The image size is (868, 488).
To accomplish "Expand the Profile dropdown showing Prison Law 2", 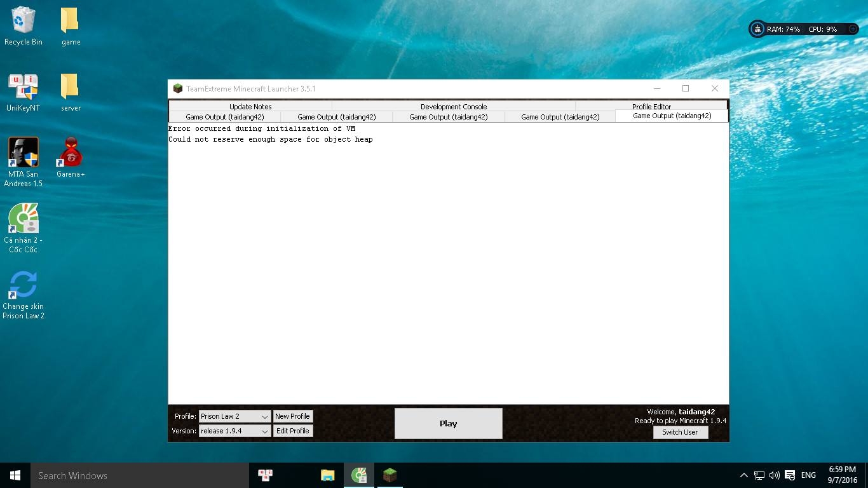I will click(x=235, y=416).
